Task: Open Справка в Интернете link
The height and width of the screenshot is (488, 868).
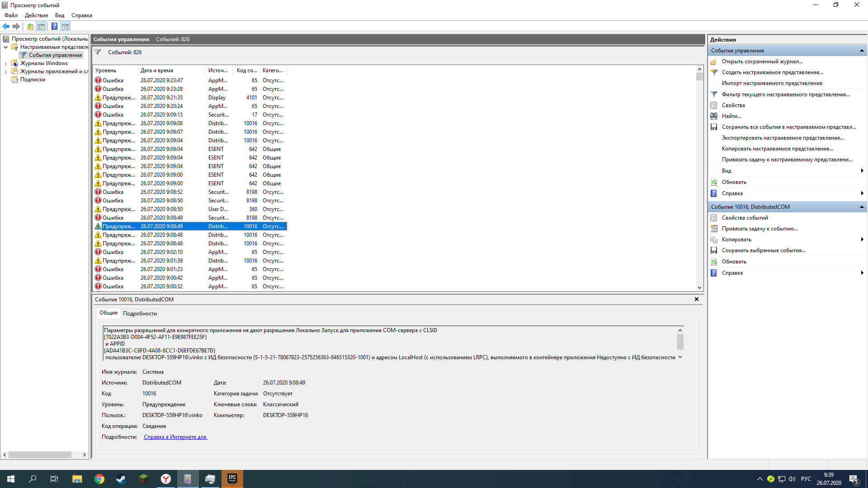Action: (175, 437)
